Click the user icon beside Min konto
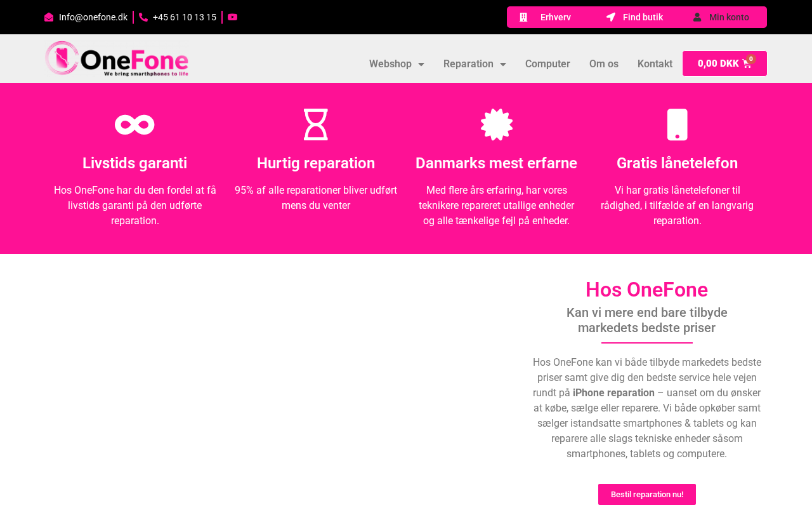Screen dimensions: 812x508 point(697,17)
